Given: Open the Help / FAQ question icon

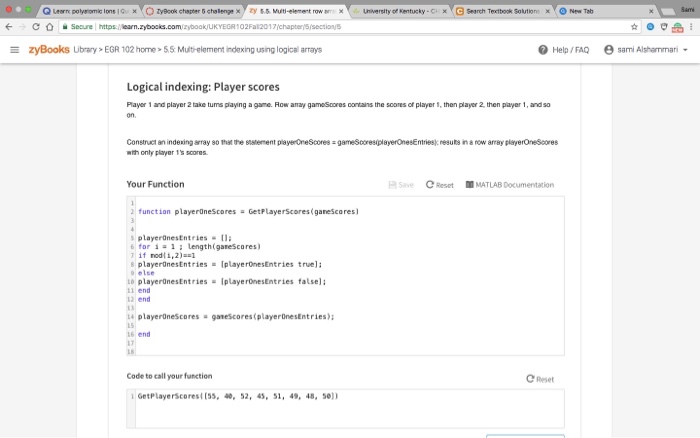Looking at the screenshot, I should point(543,50).
